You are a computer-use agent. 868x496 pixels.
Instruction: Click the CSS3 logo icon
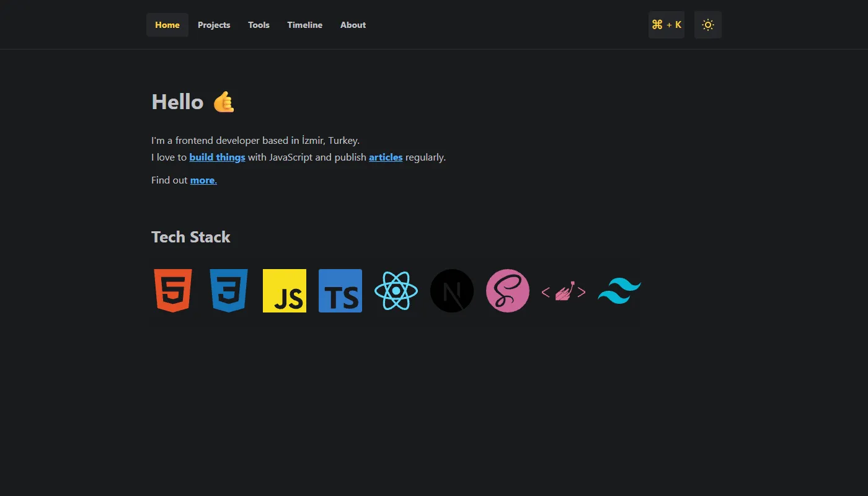229,291
